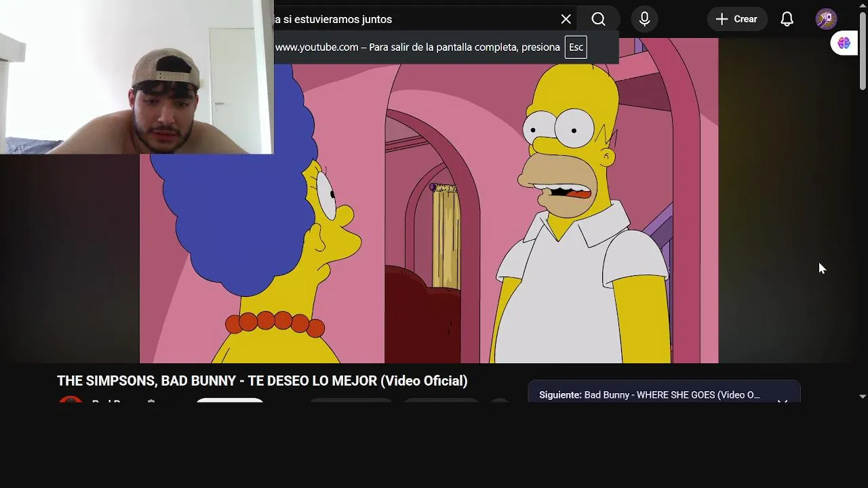Open the brain extension icon at right edge
868x488 pixels.
click(844, 43)
